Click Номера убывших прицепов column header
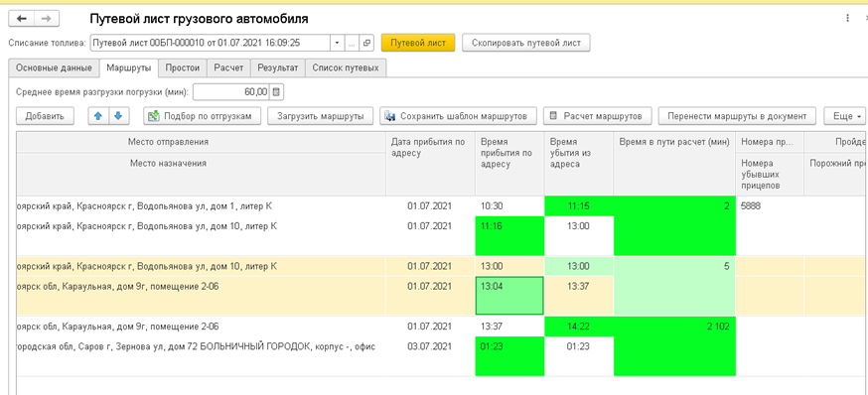Viewport: 868px width, 395px height. click(x=770, y=174)
